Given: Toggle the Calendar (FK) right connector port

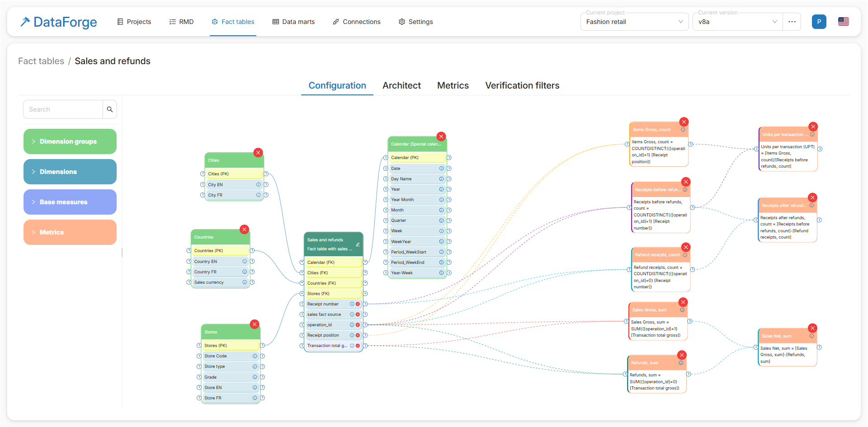Looking at the screenshot, I should tap(365, 262).
